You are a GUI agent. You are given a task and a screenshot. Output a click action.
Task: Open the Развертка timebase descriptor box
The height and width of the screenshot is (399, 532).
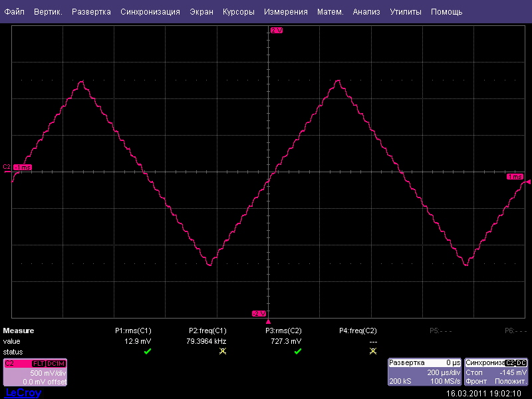click(424, 372)
